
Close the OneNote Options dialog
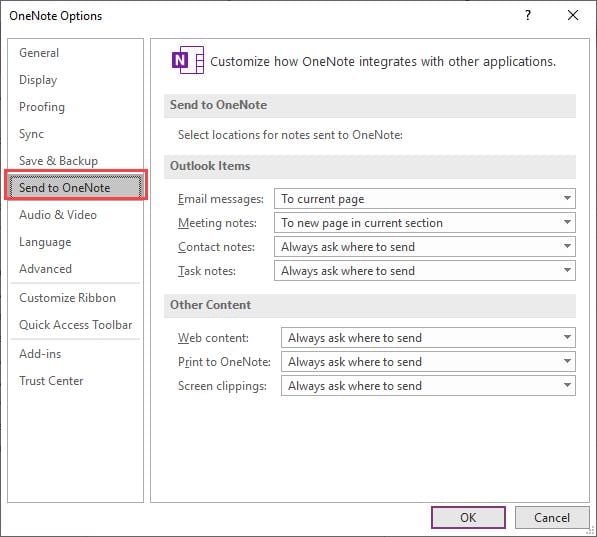(x=573, y=16)
